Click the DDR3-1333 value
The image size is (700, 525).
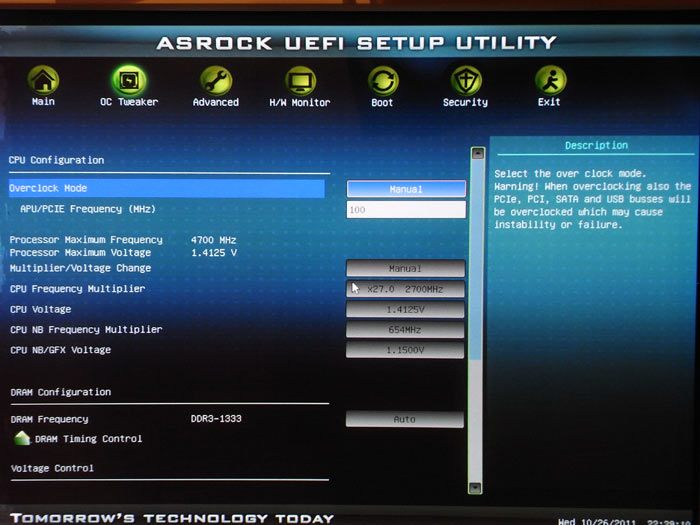coord(216,419)
